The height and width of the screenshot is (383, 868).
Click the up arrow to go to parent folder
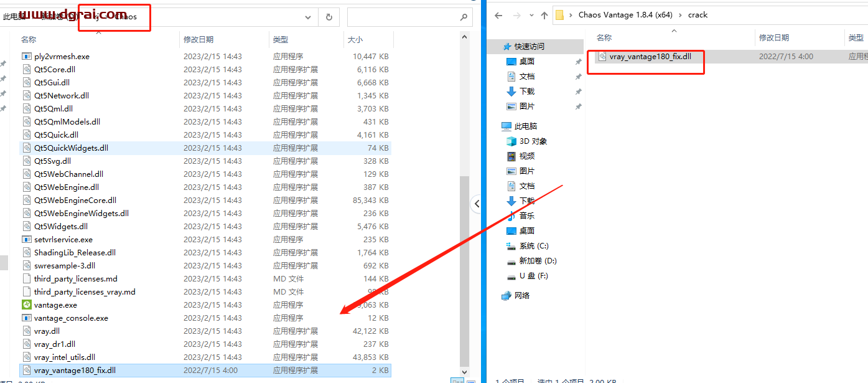point(544,14)
